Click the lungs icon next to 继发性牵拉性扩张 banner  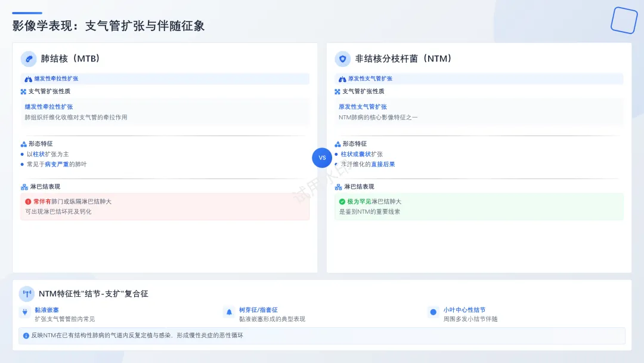(x=29, y=79)
